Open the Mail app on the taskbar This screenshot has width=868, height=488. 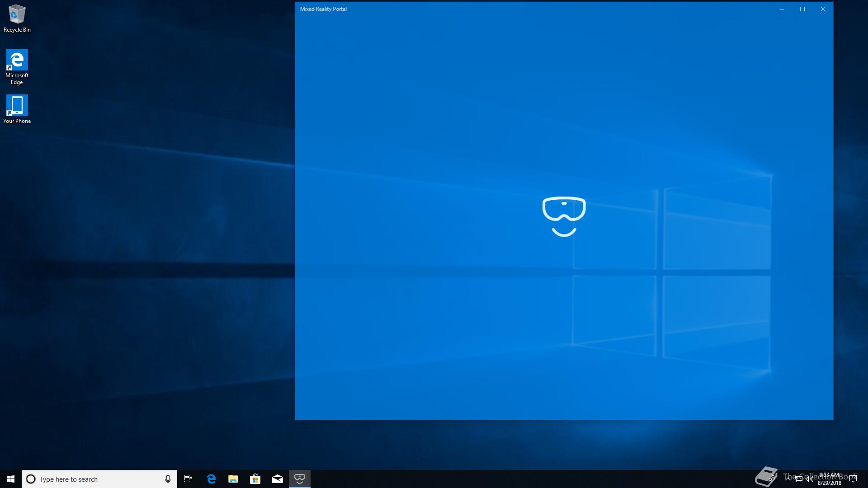pos(278,479)
